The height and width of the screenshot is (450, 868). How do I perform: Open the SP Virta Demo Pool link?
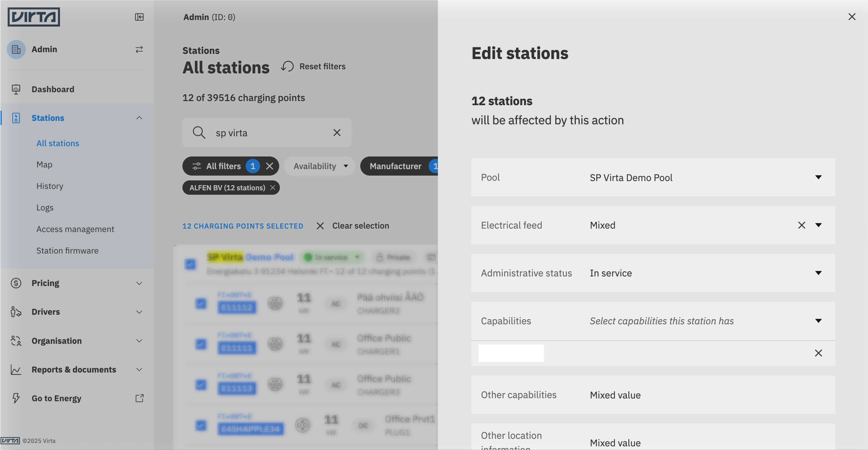coord(250,257)
